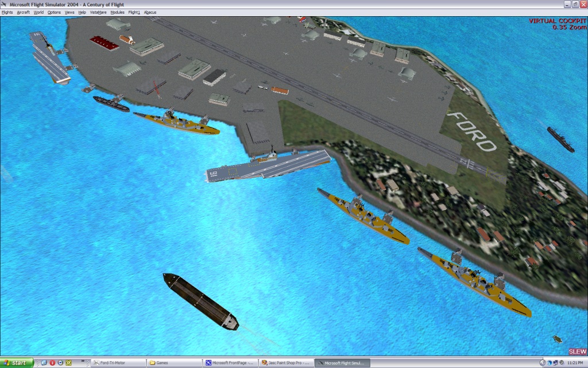Open the Abacus menu
The width and height of the screenshot is (588, 368).
click(150, 12)
